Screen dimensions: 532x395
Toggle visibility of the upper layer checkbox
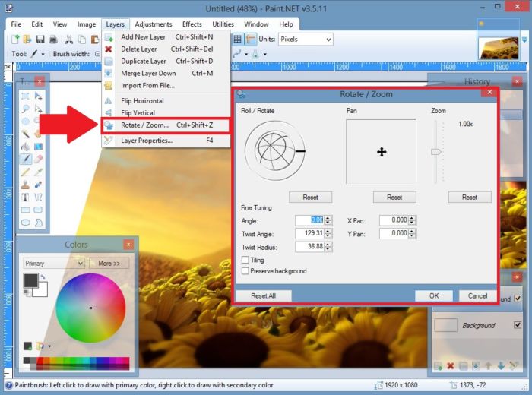point(518,299)
